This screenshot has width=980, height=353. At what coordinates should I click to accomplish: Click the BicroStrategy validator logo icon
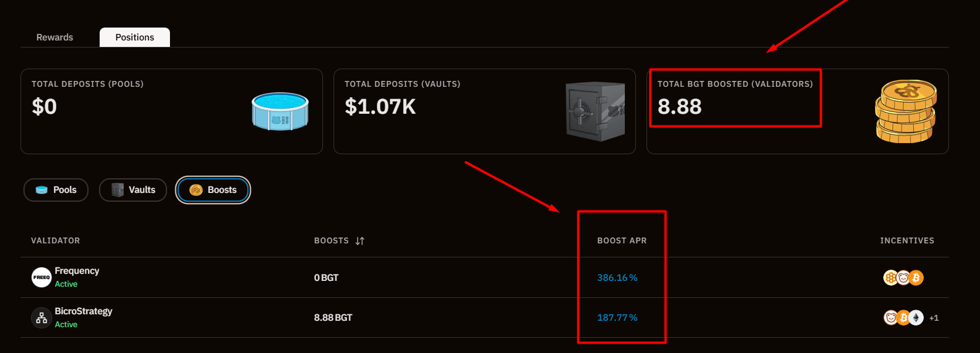click(42, 318)
